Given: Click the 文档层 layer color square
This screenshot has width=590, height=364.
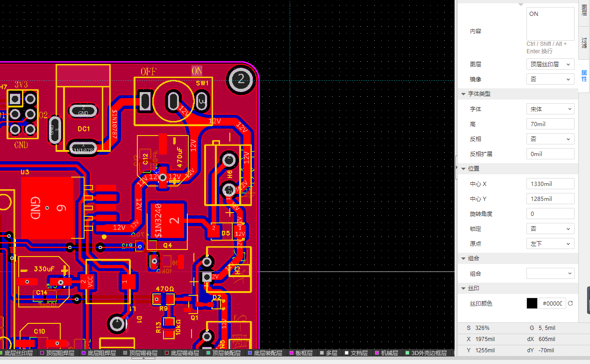Looking at the screenshot, I should (347, 353).
